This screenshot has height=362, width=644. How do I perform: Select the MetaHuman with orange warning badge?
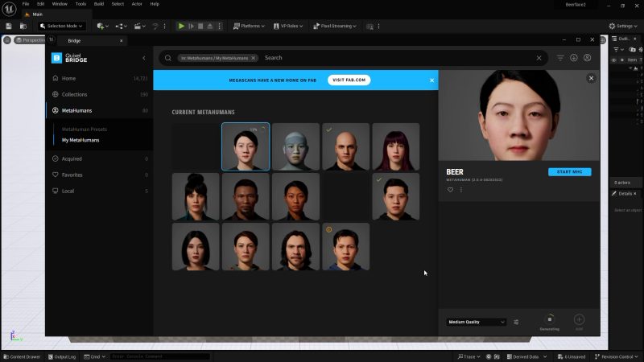coord(346,247)
